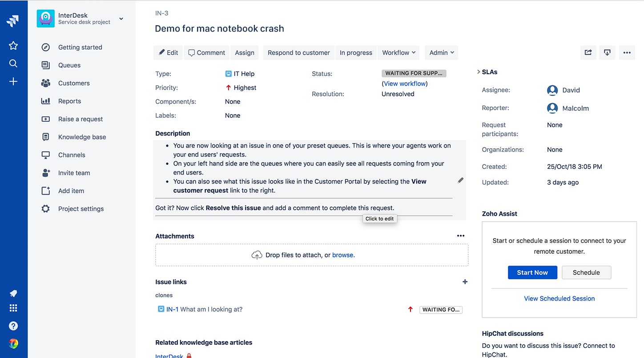Click the View workflow link
Image resolution: width=644 pixels, height=358 pixels.
(404, 84)
